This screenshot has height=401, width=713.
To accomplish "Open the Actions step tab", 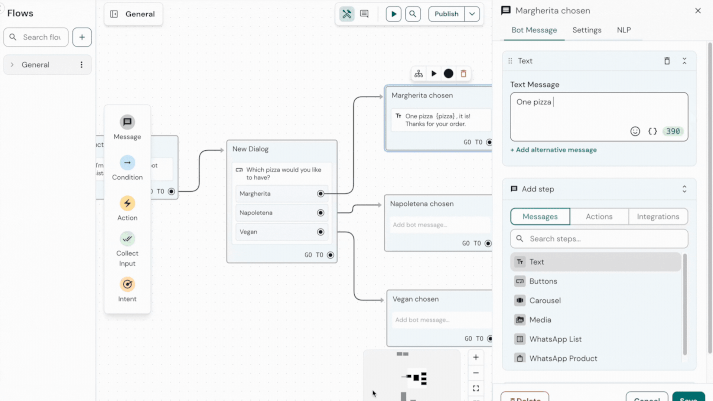I will (x=599, y=216).
